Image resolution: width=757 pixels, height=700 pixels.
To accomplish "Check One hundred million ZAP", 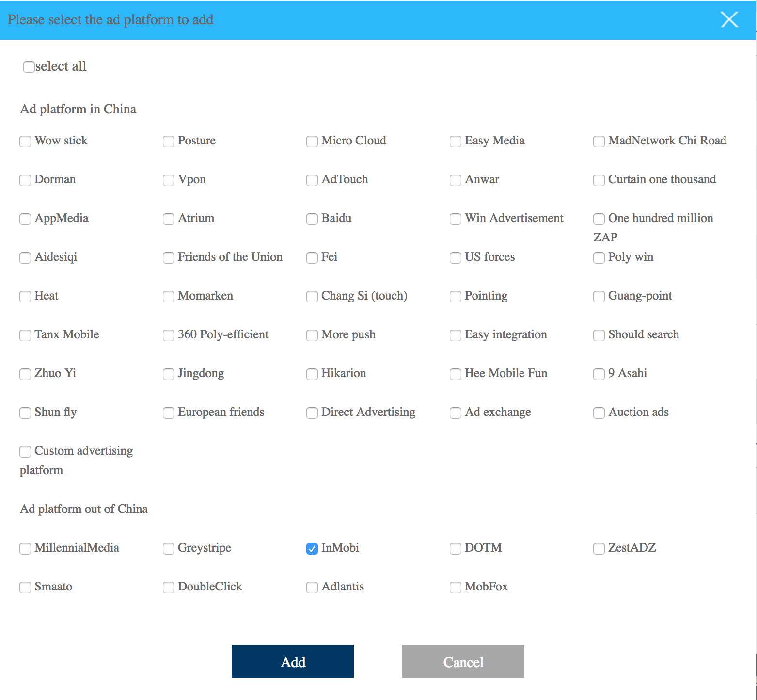I will (599, 219).
